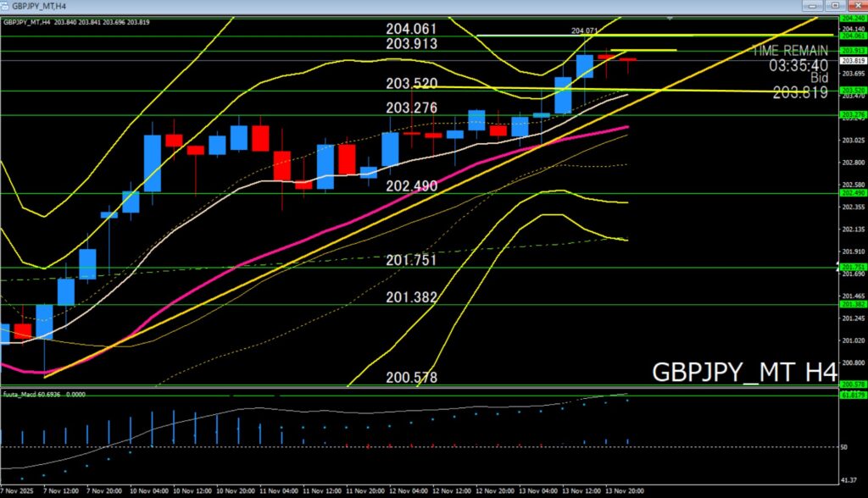The width and height of the screenshot is (868, 498).
Task: Click the current price tag 203.819 on price axis
Action: click(852, 61)
